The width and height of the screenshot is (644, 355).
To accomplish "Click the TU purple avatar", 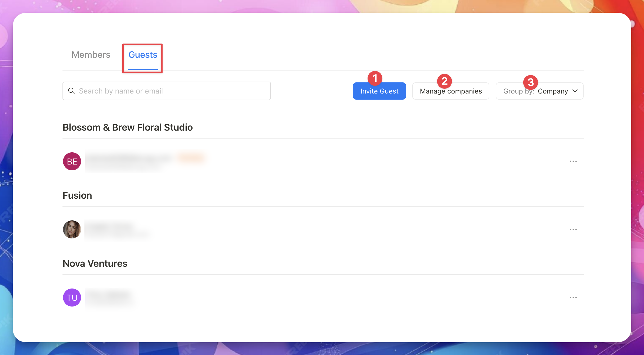I will click(x=72, y=298).
